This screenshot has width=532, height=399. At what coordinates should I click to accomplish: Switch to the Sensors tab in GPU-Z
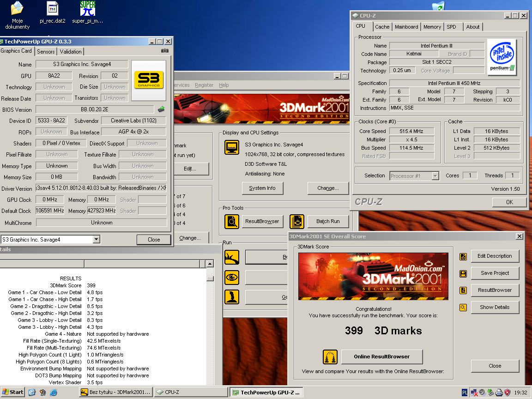point(46,52)
